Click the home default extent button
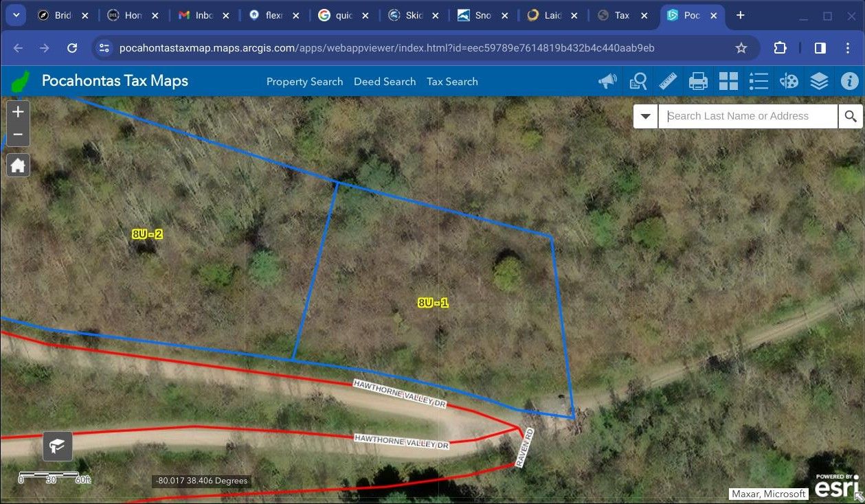The image size is (865, 504). pyautogui.click(x=18, y=165)
